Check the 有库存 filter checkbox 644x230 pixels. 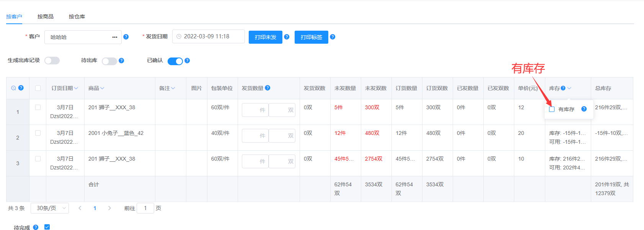click(x=552, y=109)
